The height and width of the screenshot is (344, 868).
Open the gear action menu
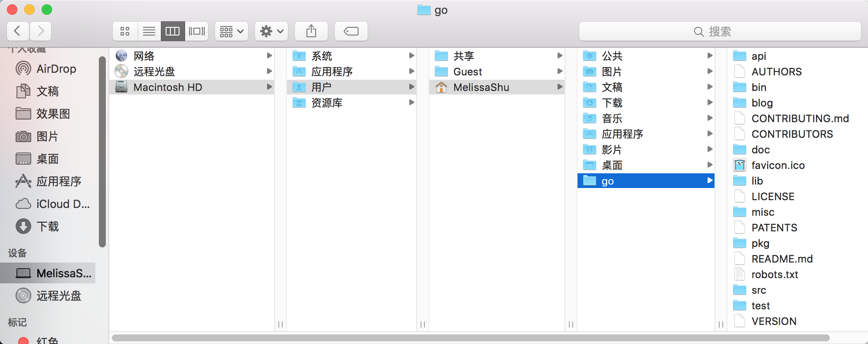(271, 31)
